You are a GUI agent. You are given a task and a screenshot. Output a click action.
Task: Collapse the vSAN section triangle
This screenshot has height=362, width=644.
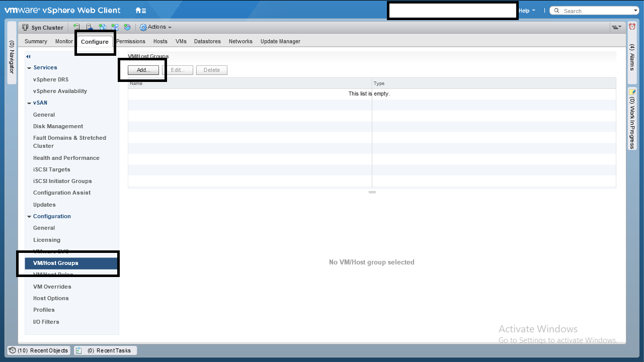[29, 103]
